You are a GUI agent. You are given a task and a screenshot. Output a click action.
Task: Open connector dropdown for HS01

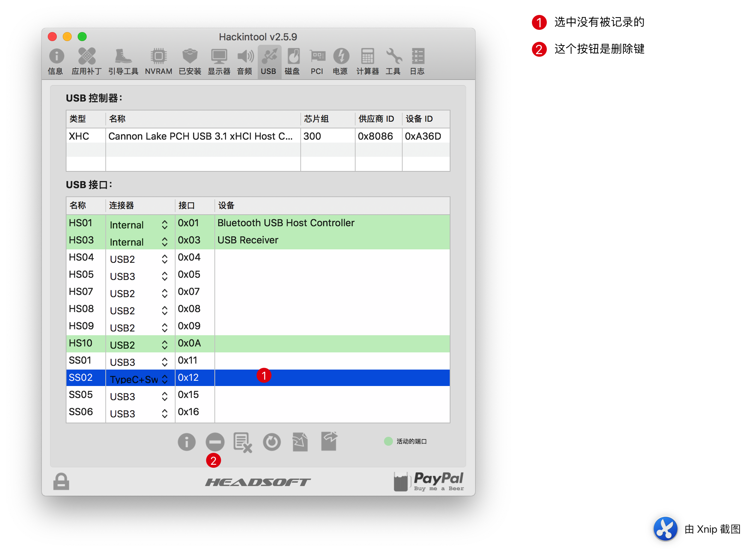point(139,225)
